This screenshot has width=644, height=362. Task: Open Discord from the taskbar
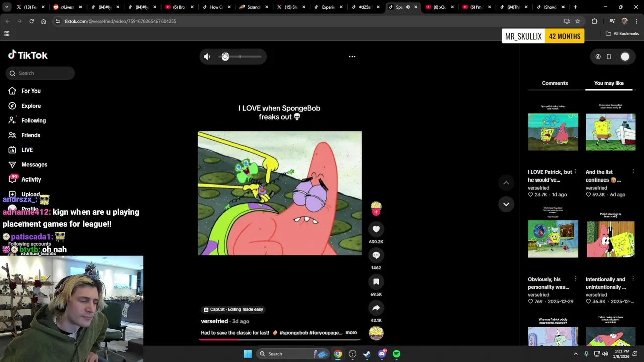click(382, 354)
